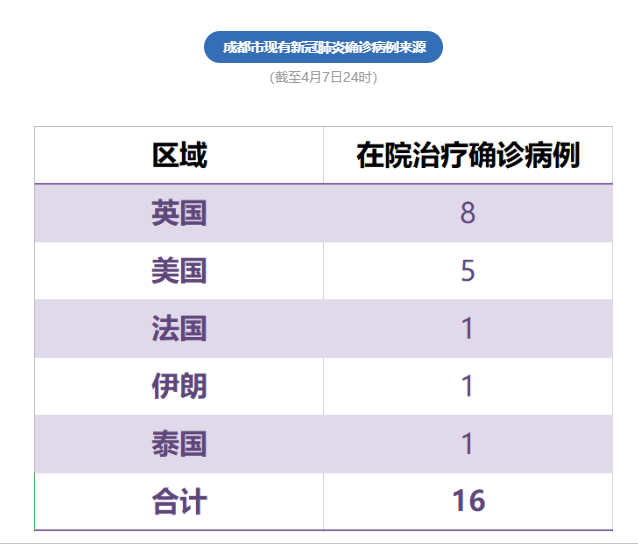The height and width of the screenshot is (544, 638).
Task: Click the column divider between the header cells
Action: tap(323, 156)
